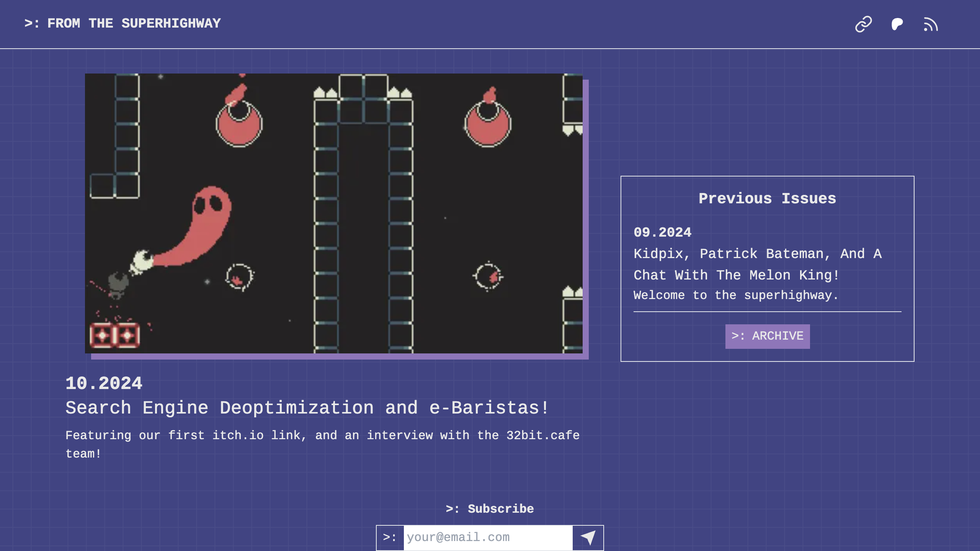Click 'Welcome to the superhighway.' description text
Viewport: 980px width, 551px height.
coord(736,295)
